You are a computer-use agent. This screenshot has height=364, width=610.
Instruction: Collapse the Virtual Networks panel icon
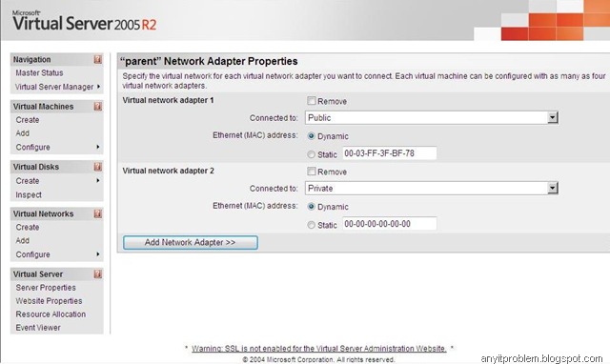[97, 213]
